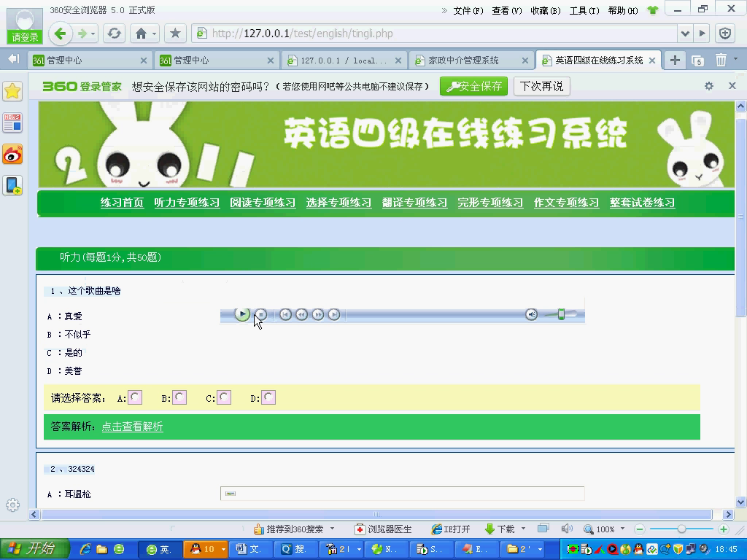Mute the audio player in question 1

532,314
